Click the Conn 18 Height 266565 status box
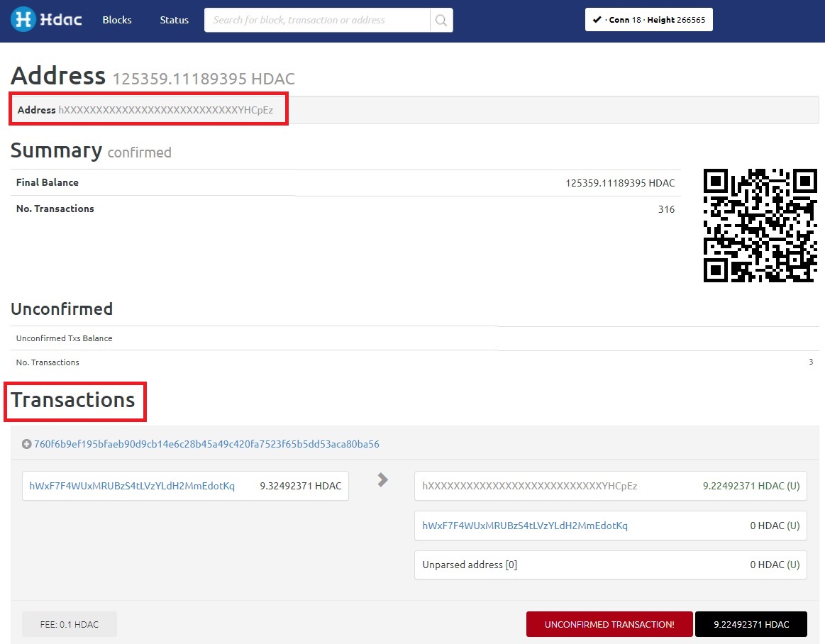This screenshot has height=644, width=825. [x=649, y=20]
